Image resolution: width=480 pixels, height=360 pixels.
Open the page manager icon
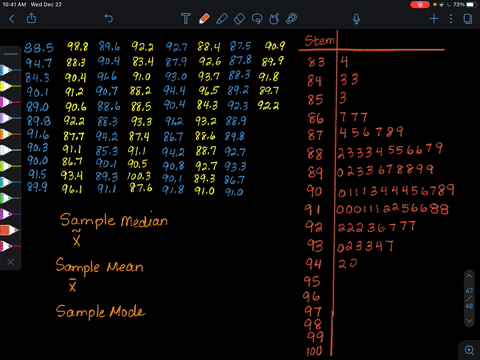click(468, 19)
